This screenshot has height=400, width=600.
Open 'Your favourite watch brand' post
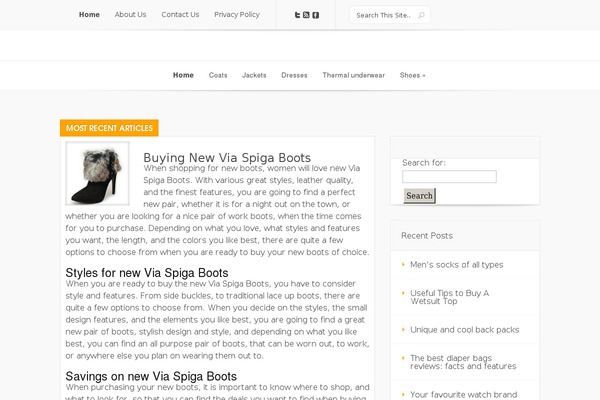tap(463, 395)
